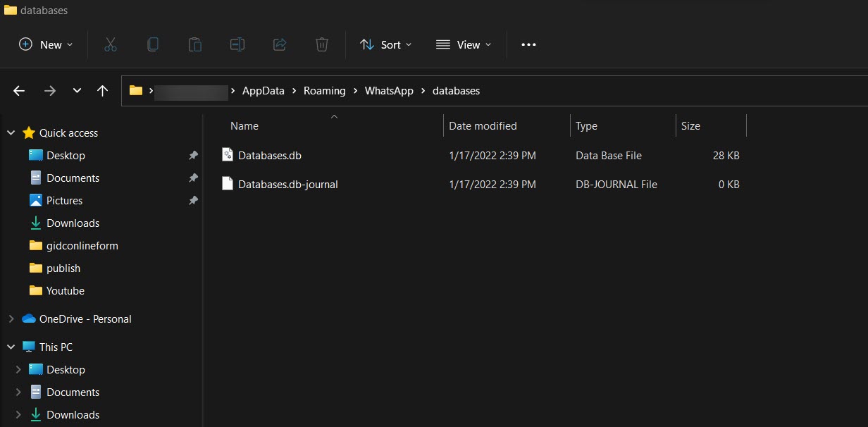Collapse the Quick access tree node

[11, 132]
